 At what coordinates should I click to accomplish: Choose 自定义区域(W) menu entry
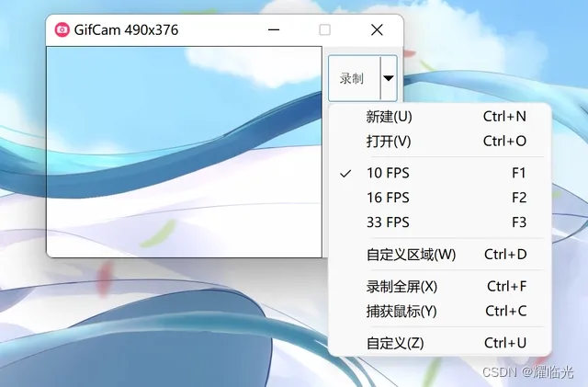439,255
